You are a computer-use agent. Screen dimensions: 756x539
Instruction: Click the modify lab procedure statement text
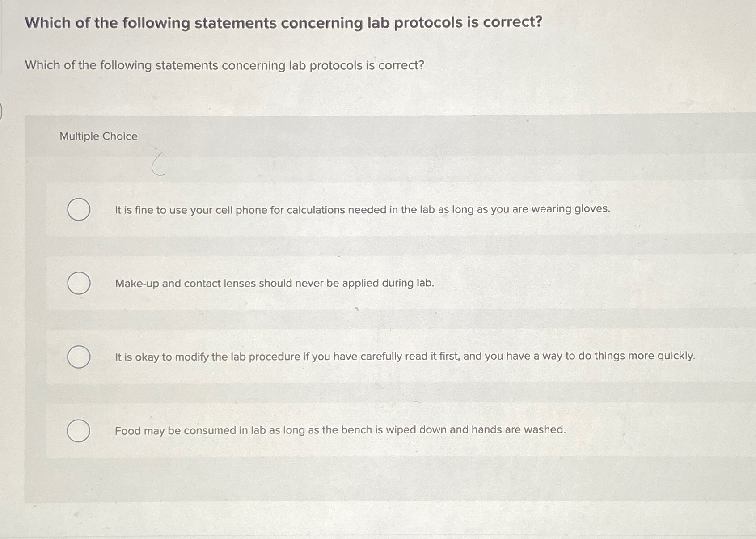click(405, 357)
